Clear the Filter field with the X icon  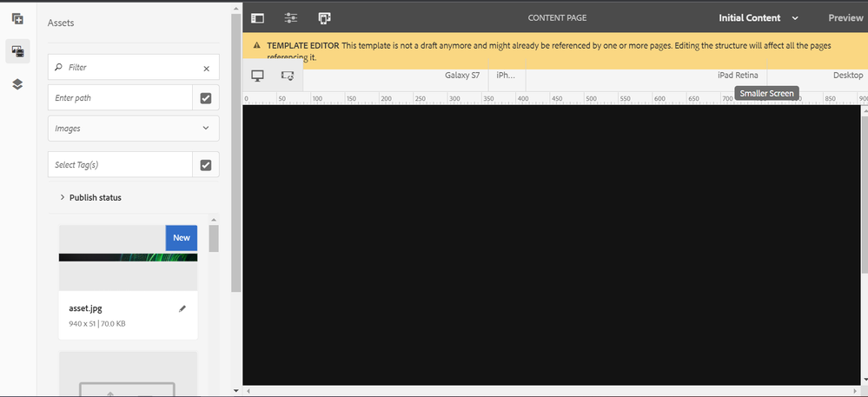[x=206, y=68]
